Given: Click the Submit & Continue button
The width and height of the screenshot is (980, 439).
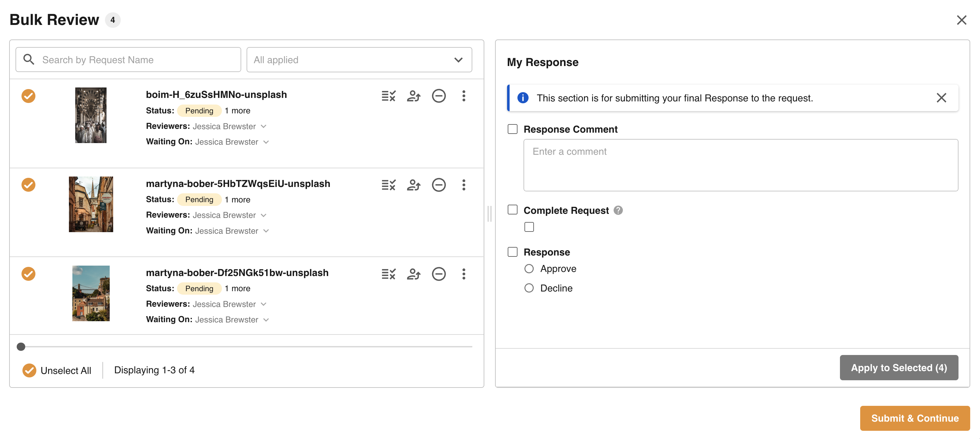Looking at the screenshot, I should tap(914, 418).
